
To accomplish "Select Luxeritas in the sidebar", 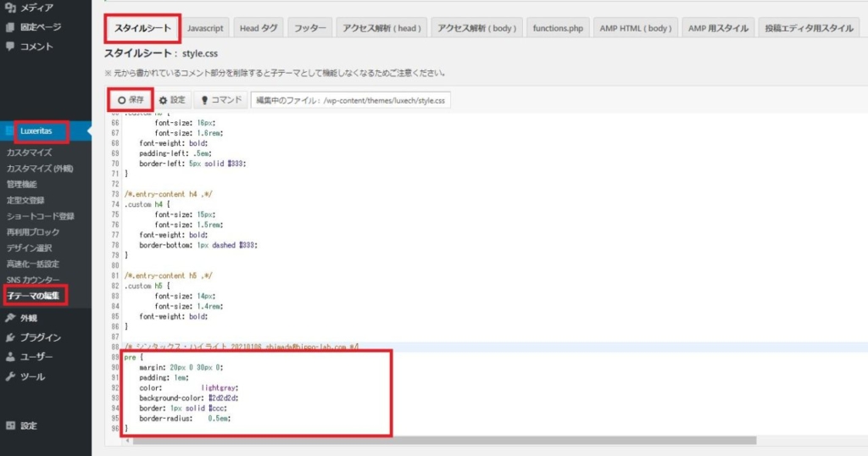I will pyautogui.click(x=36, y=131).
